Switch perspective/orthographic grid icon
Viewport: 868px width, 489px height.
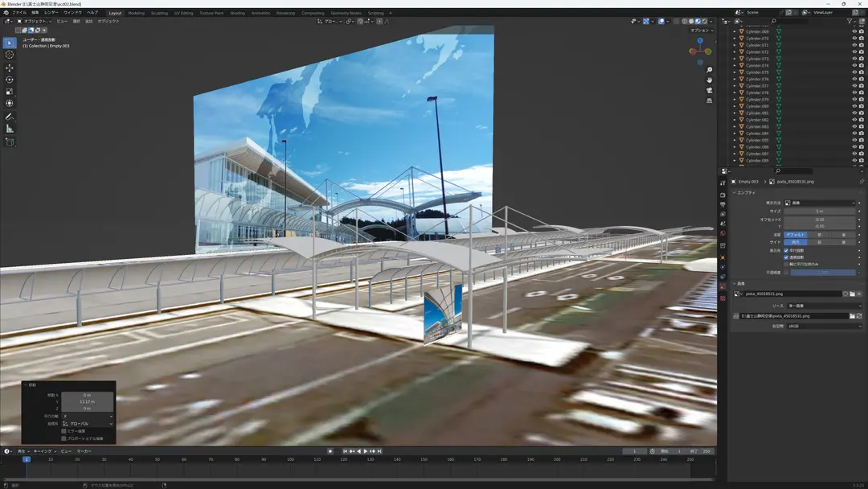coord(709,101)
